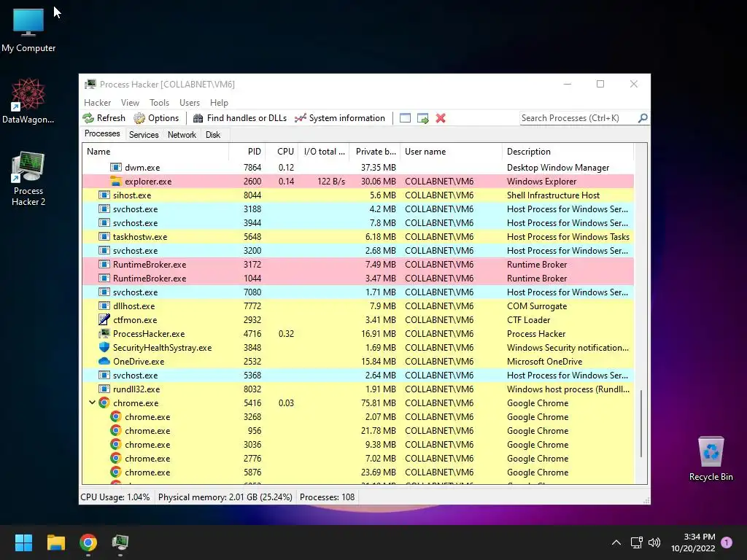Click the network tray icon

point(636,542)
